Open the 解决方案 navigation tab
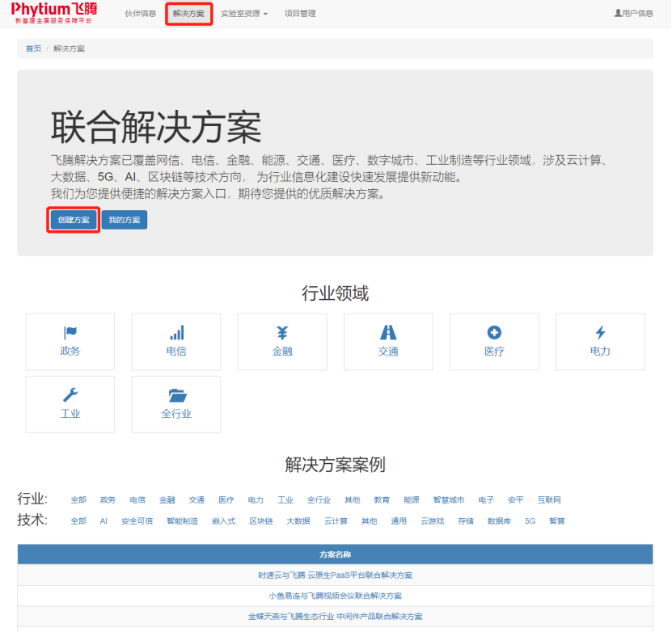 (x=188, y=14)
